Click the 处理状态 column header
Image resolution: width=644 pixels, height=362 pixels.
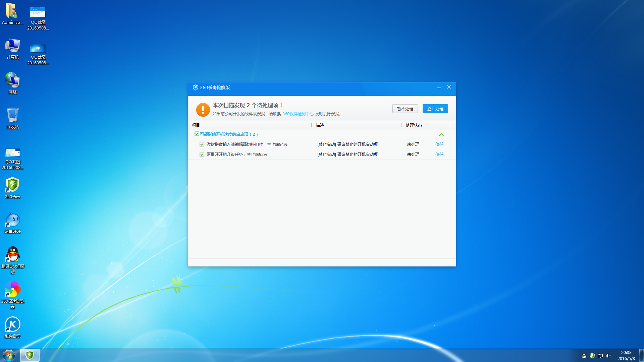tap(414, 125)
